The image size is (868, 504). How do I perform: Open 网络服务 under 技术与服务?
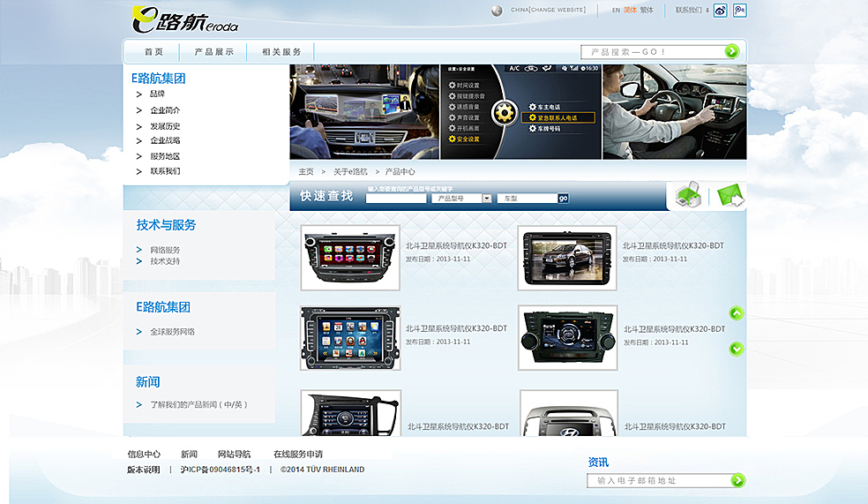(165, 250)
